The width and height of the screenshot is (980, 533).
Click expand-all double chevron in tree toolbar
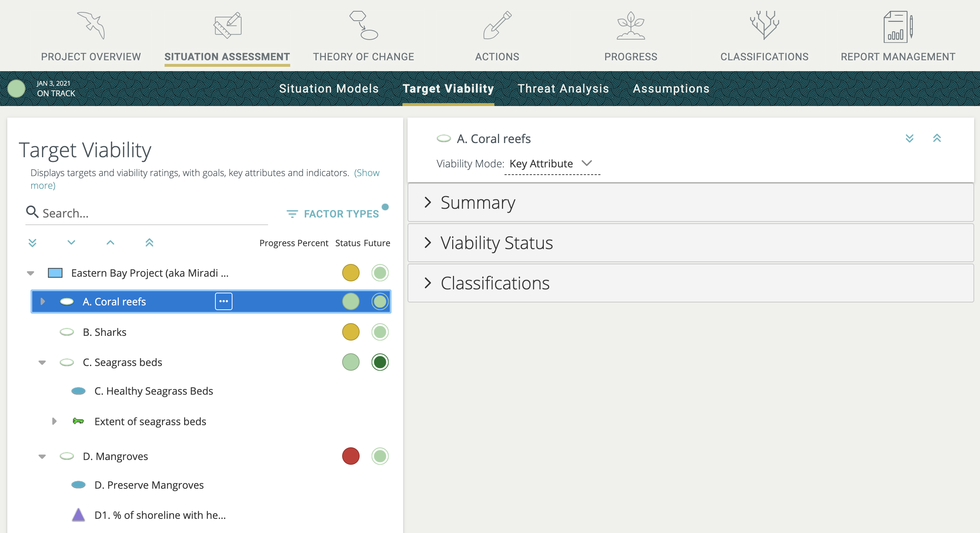coord(32,243)
